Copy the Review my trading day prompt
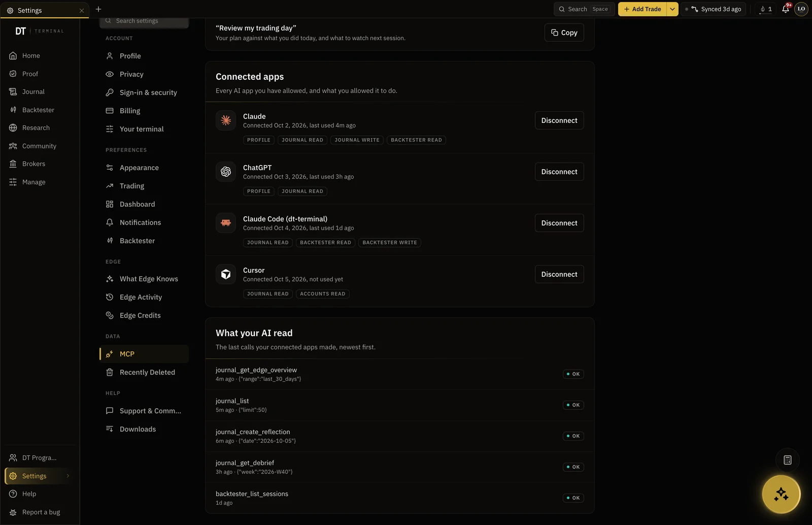Image resolution: width=812 pixels, height=525 pixels. (564, 32)
